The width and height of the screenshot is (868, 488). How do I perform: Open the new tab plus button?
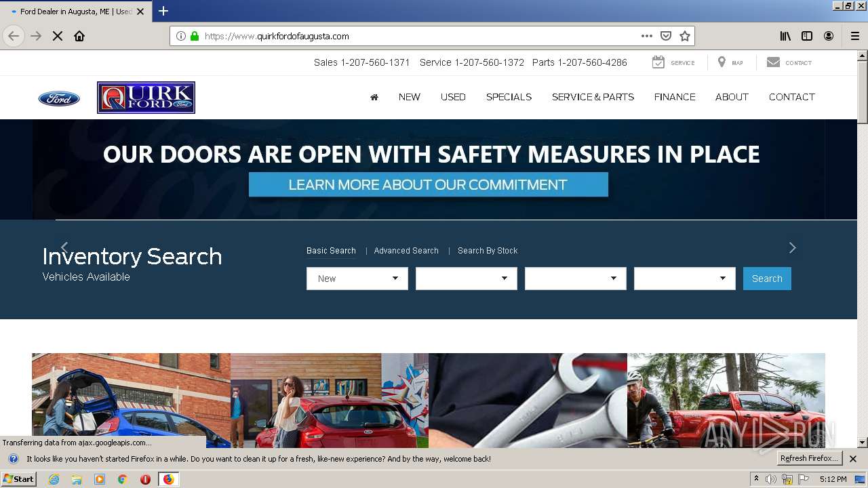click(163, 11)
